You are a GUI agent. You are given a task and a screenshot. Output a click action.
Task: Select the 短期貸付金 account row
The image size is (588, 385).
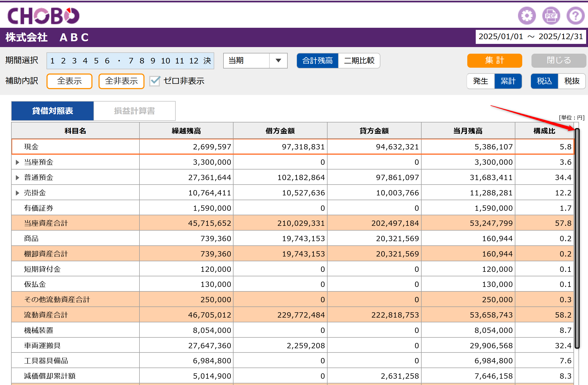click(293, 269)
